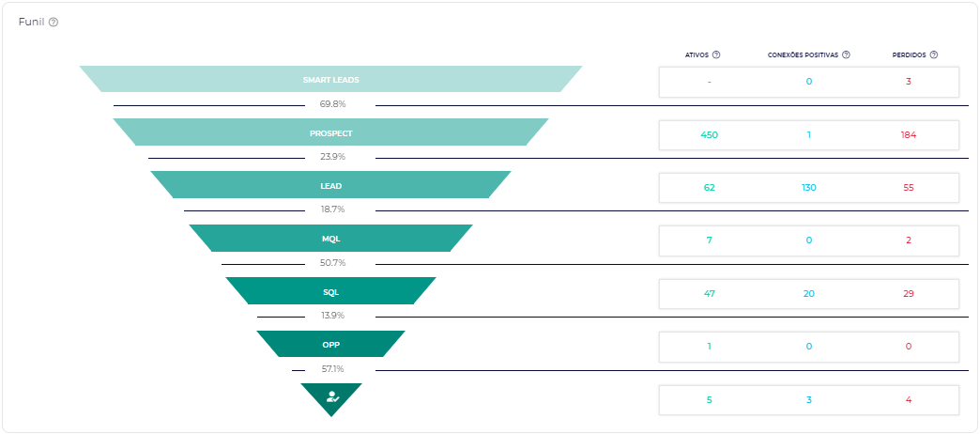Click the help icon beside Perdidos

coord(934,54)
